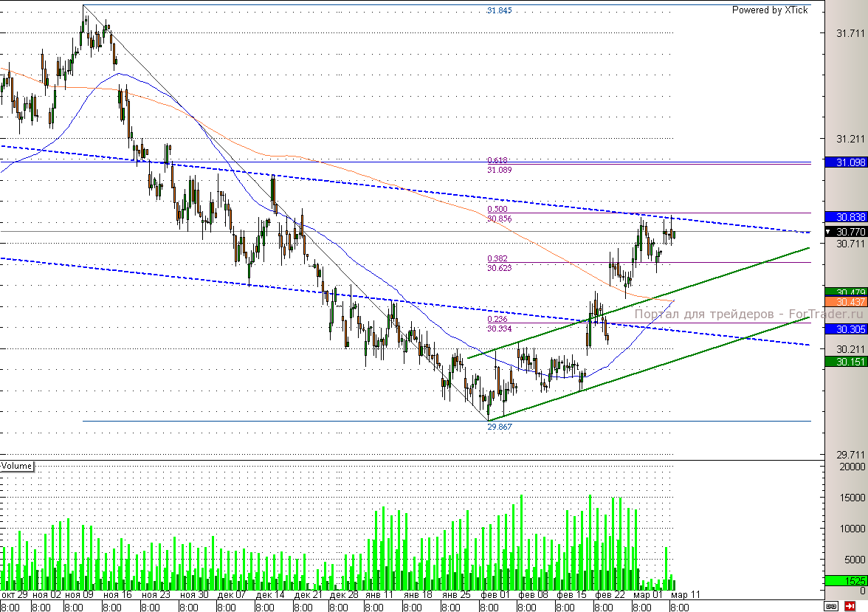This screenshot has height=612, width=868.
Task: Click the 31.089 Fibonacci price value
Action: [499, 170]
